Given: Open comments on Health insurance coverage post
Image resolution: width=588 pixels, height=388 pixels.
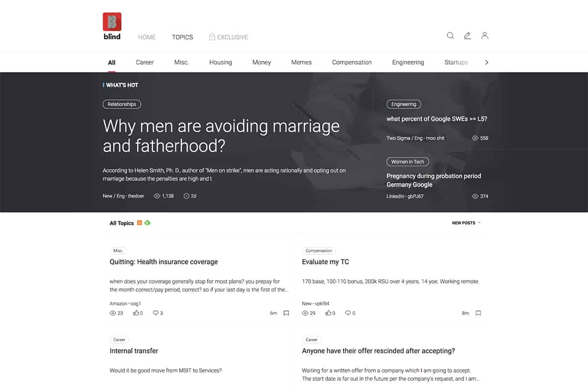Looking at the screenshot, I should (x=156, y=313).
